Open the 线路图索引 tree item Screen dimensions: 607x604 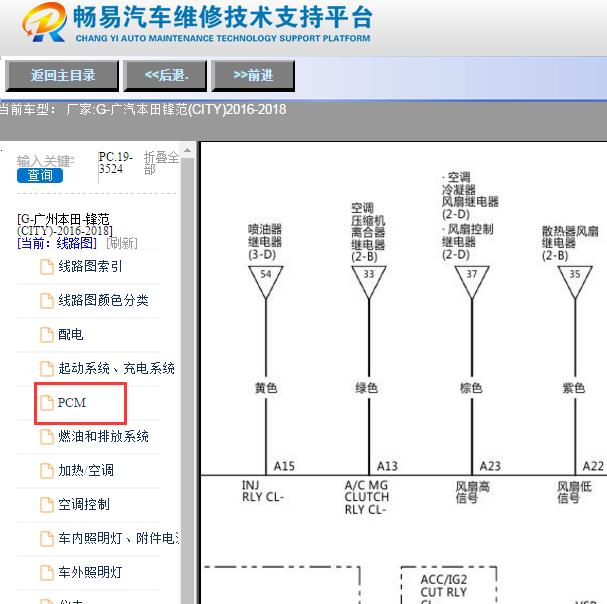point(90,266)
